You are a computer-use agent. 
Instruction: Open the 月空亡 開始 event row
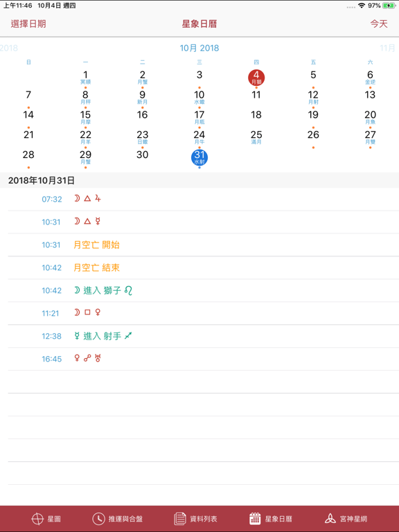tap(204, 245)
